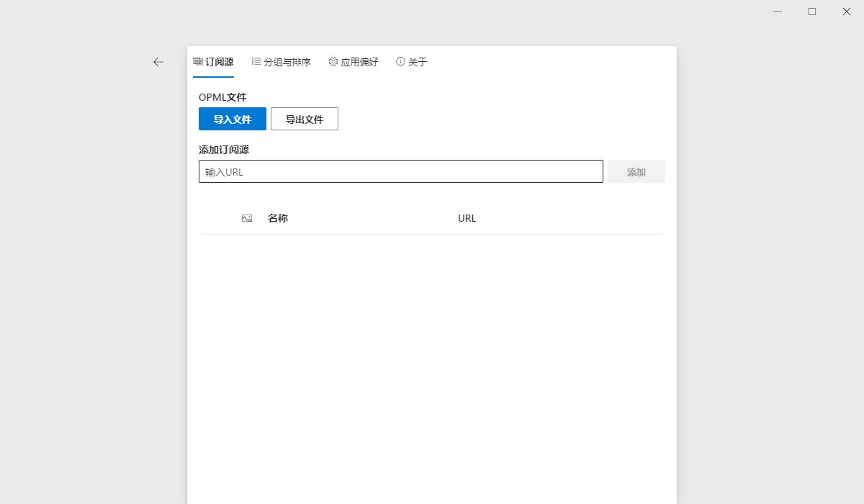This screenshot has width=864, height=504.
Task: Click inside the 输入URL text field
Action: pyautogui.click(x=400, y=171)
